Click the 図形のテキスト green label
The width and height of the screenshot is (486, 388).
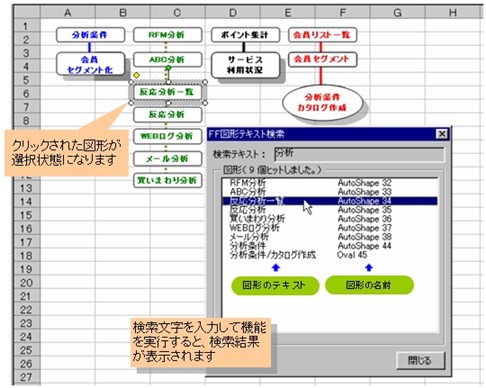pyautogui.click(x=275, y=285)
